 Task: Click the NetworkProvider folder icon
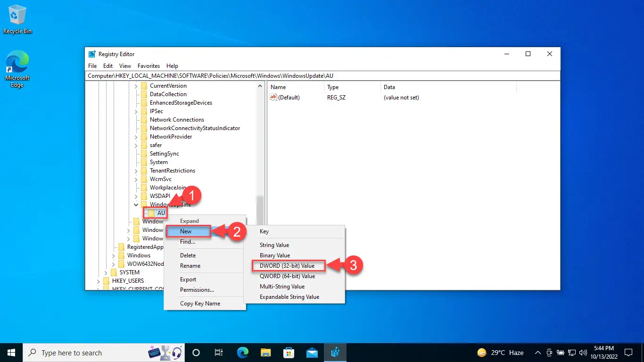(x=144, y=137)
